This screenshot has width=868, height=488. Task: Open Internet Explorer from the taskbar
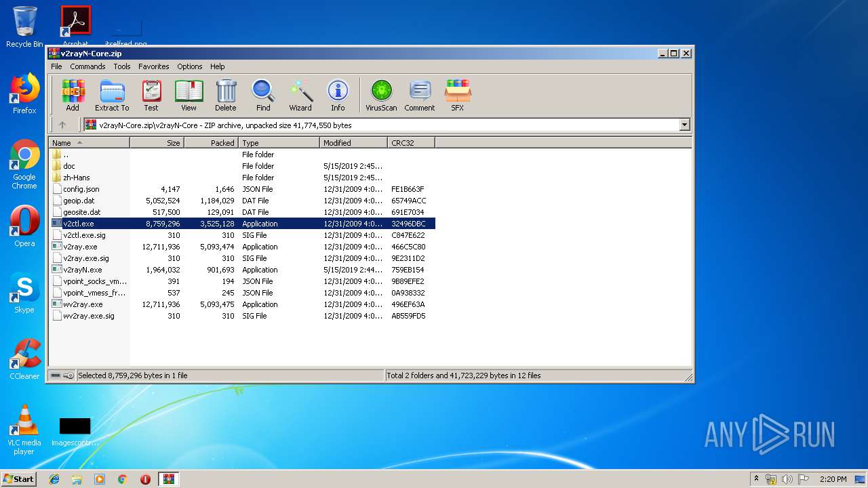point(54,479)
